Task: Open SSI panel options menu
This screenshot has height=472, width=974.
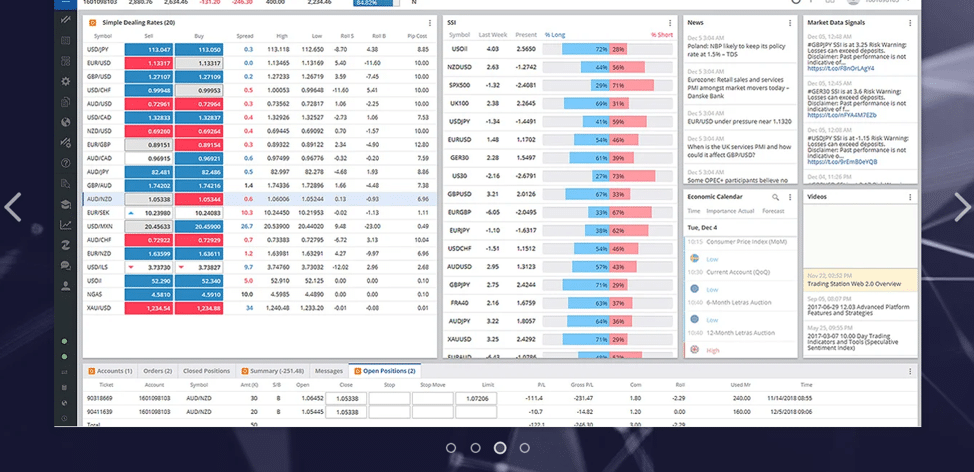Action: click(670, 23)
